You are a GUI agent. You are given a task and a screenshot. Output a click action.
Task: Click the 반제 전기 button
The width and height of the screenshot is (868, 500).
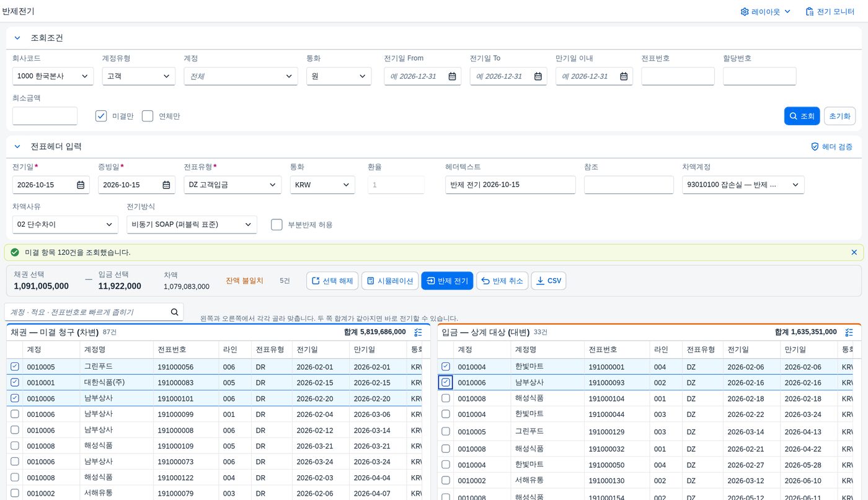tap(447, 281)
